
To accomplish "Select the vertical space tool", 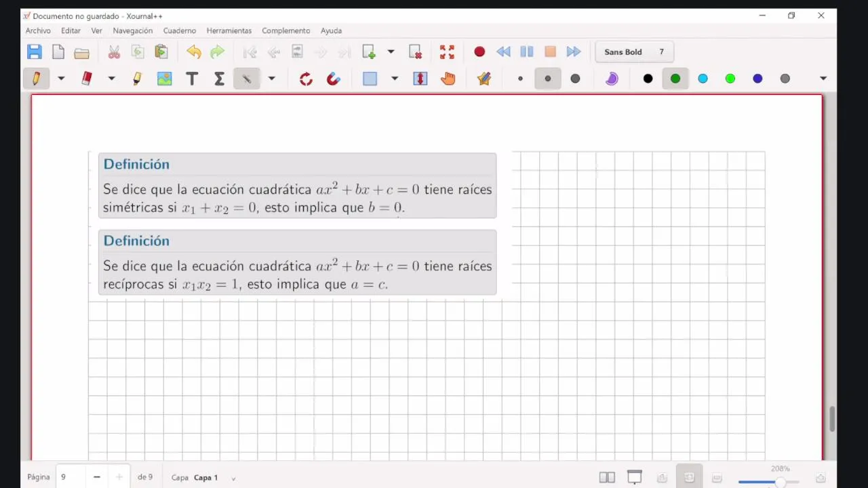I will [x=420, y=79].
